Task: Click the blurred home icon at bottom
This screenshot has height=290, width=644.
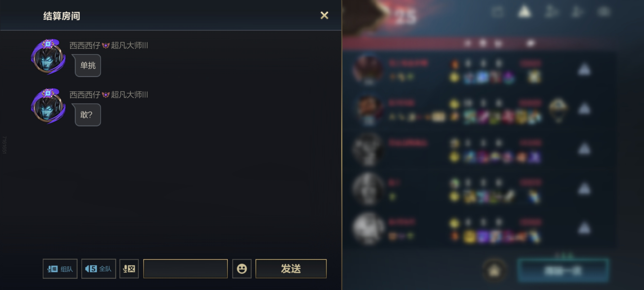Action: (x=494, y=270)
